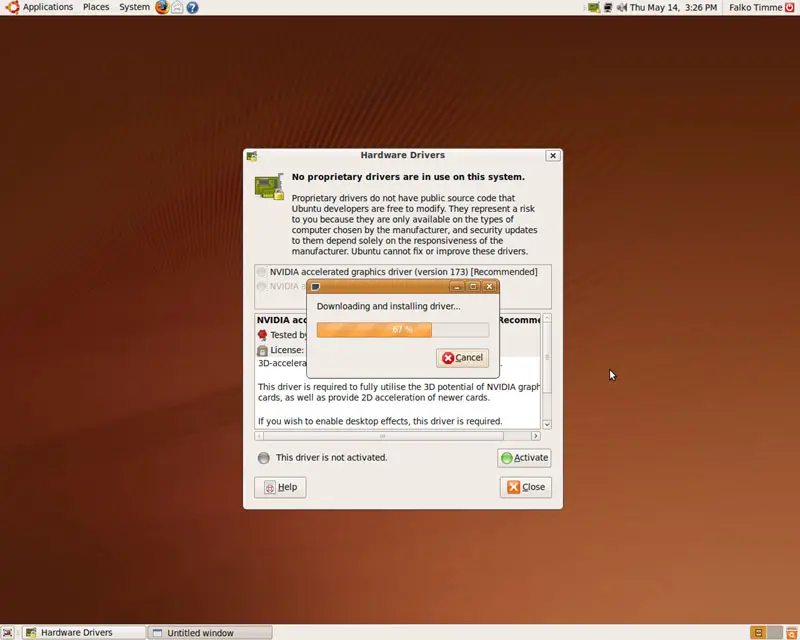Open the network connection tray icon
Viewport: 800px width, 640px height.
608,7
